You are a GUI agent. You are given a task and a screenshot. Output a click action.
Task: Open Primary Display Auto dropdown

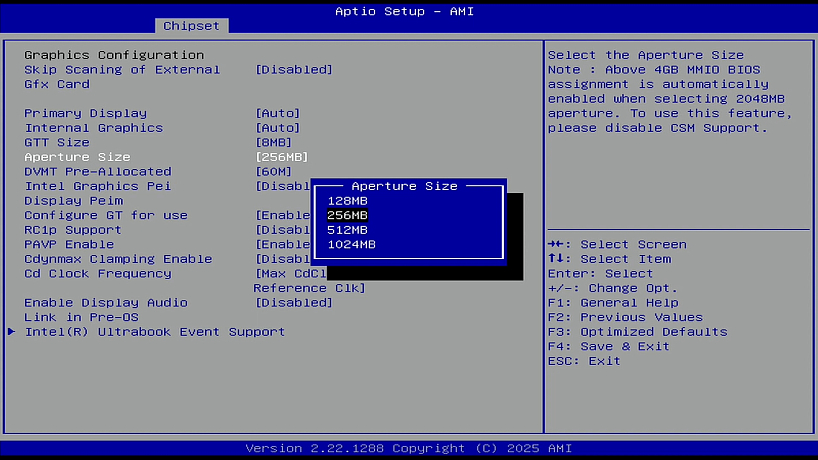pyautogui.click(x=277, y=114)
